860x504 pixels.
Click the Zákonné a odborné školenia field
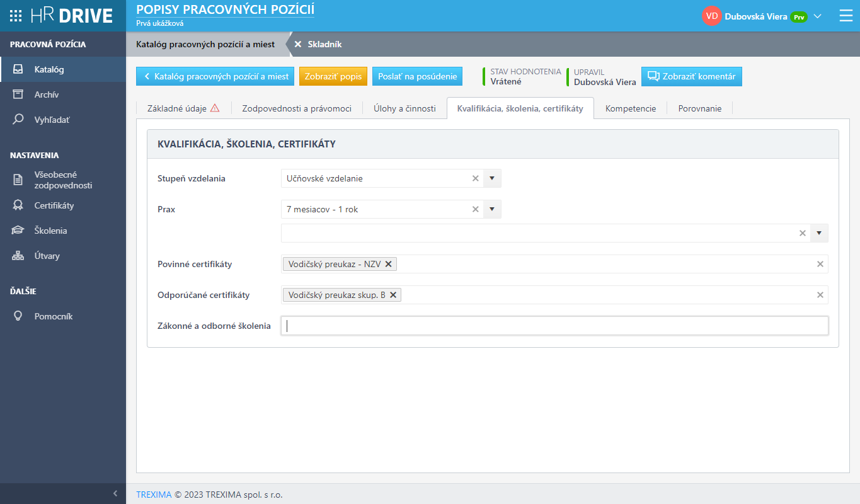[x=554, y=326]
